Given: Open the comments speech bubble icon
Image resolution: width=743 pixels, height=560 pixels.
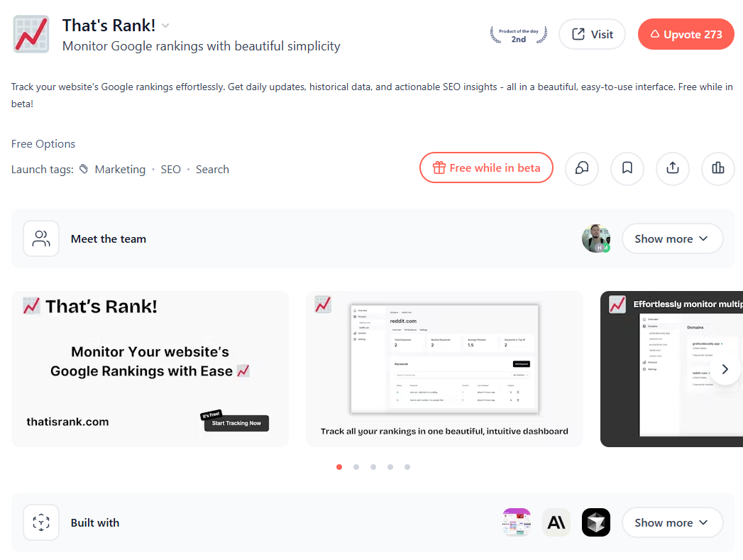Looking at the screenshot, I should pyautogui.click(x=582, y=168).
